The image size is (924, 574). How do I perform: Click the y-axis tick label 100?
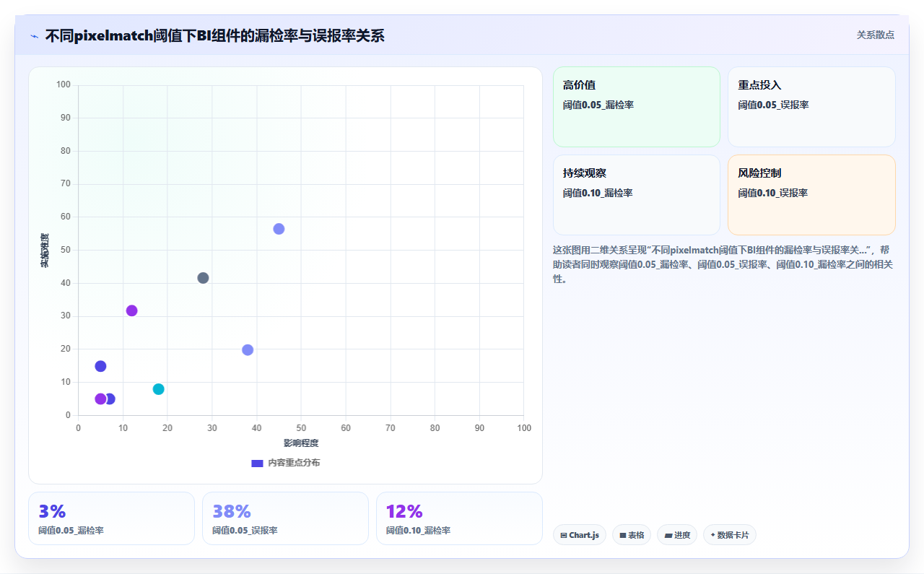point(64,84)
